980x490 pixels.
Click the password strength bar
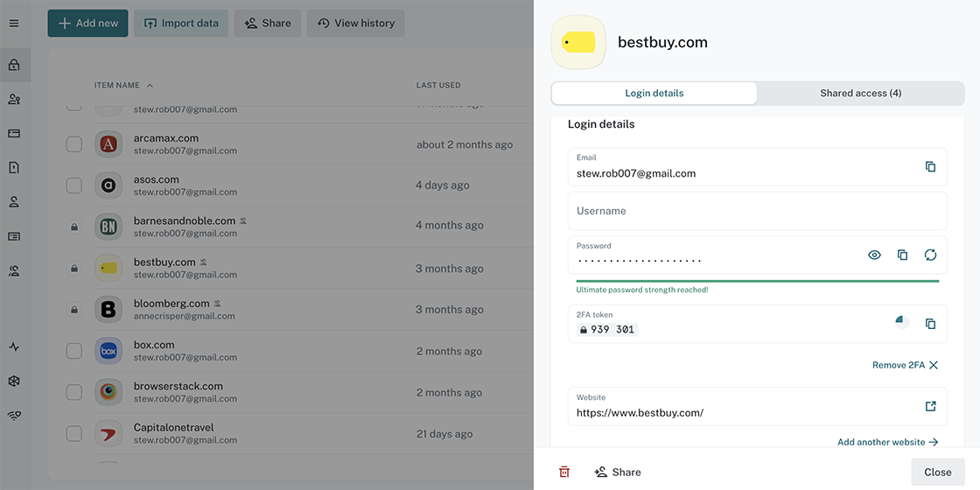757,281
